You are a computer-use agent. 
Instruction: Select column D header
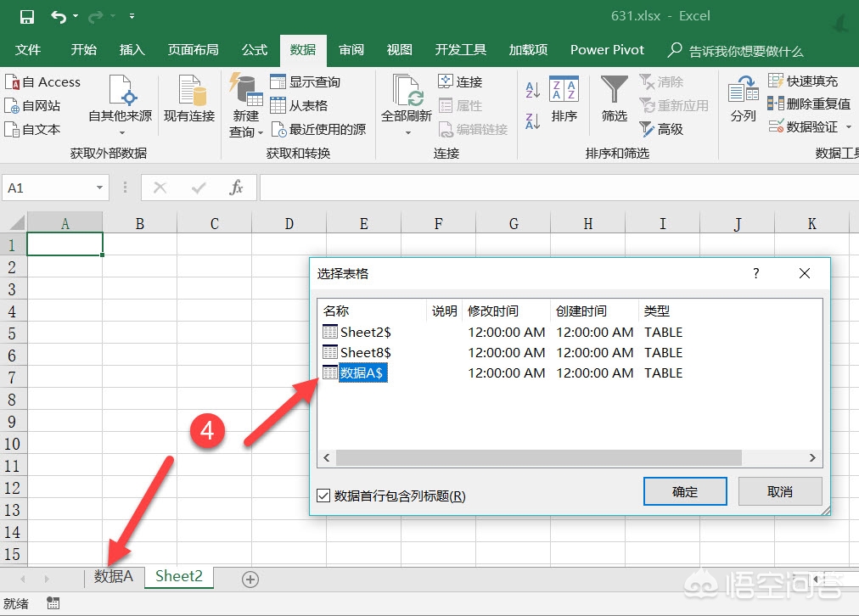[x=289, y=223]
